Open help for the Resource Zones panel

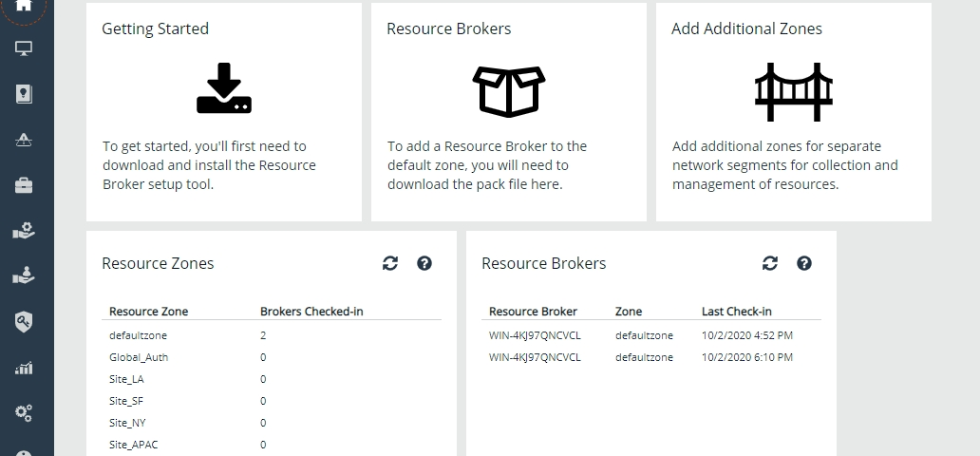pyautogui.click(x=424, y=263)
